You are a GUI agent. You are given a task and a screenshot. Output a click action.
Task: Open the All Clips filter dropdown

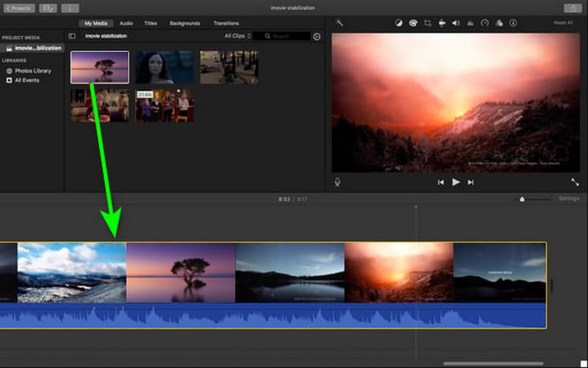(x=237, y=36)
